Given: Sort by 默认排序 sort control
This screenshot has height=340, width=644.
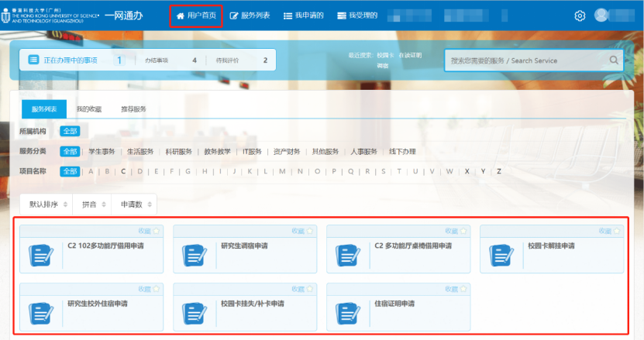Looking at the screenshot, I should point(46,204).
